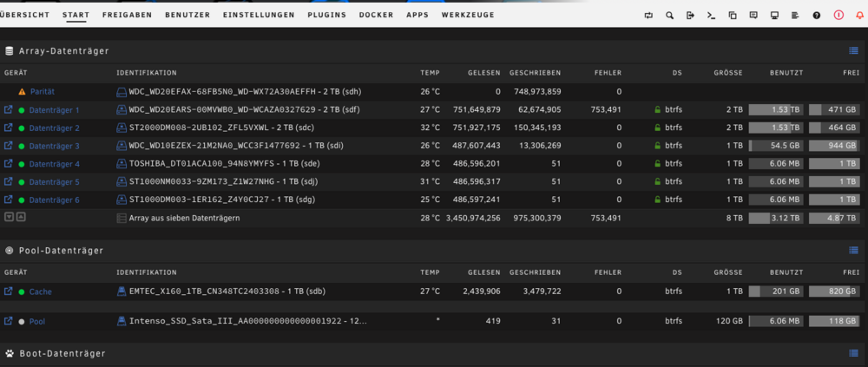Viewport: 868px width, 367px height.
Task: Browse Datenträger 3 via its external link icon
Action: point(9,146)
